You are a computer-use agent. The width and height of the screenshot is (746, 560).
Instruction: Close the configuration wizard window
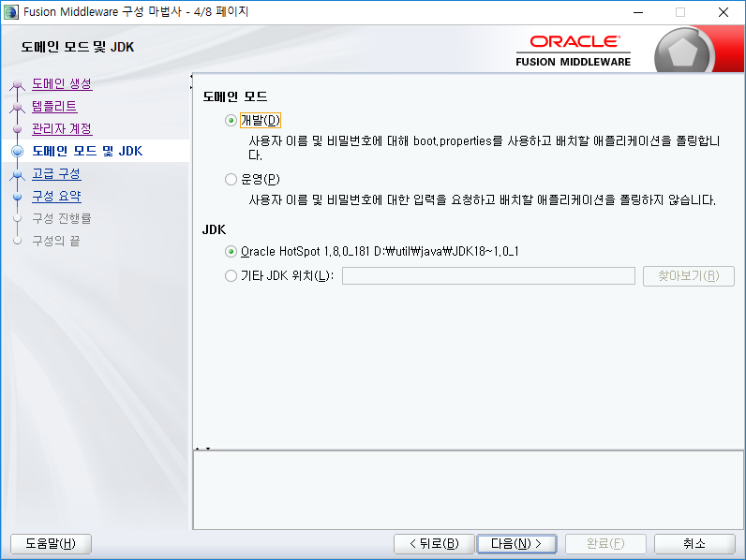coord(724,12)
